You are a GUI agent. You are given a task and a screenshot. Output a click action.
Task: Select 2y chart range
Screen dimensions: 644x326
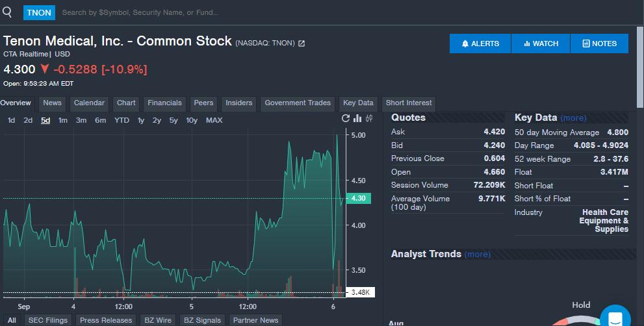[157, 120]
